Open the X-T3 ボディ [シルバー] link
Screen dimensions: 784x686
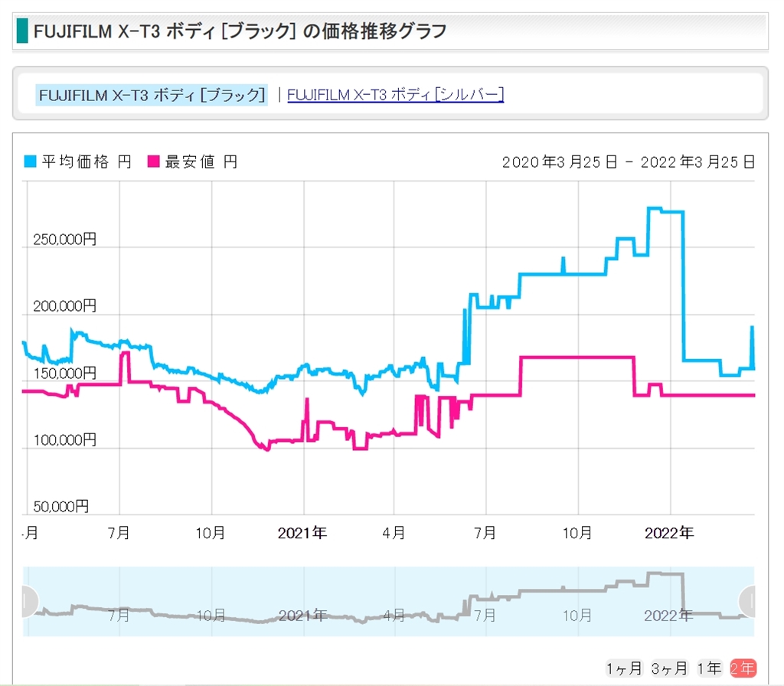click(395, 95)
